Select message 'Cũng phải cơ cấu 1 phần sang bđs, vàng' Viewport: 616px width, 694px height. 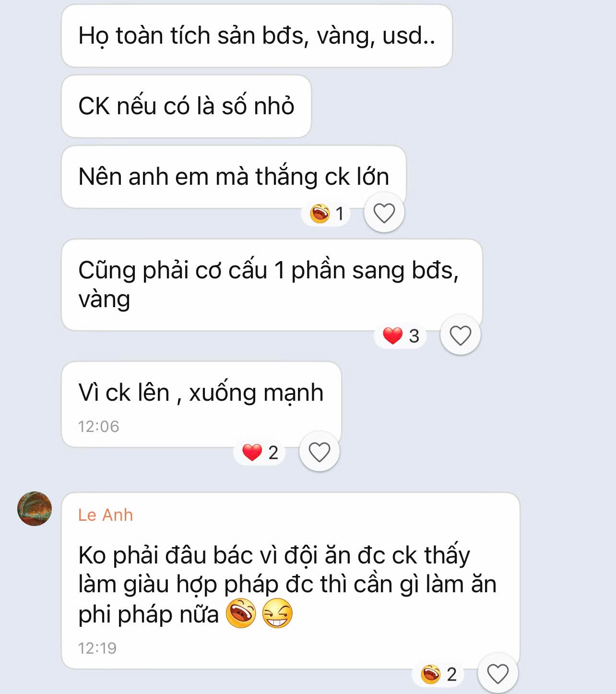click(x=272, y=285)
